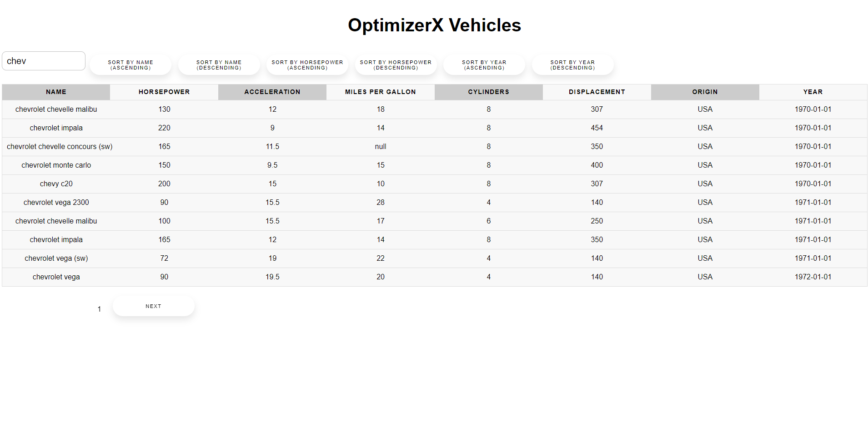Image resolution: width=868 pixels, height=432 pixels.
Task: Go to next page with NEXT button
Action: [x=153, y=306]
